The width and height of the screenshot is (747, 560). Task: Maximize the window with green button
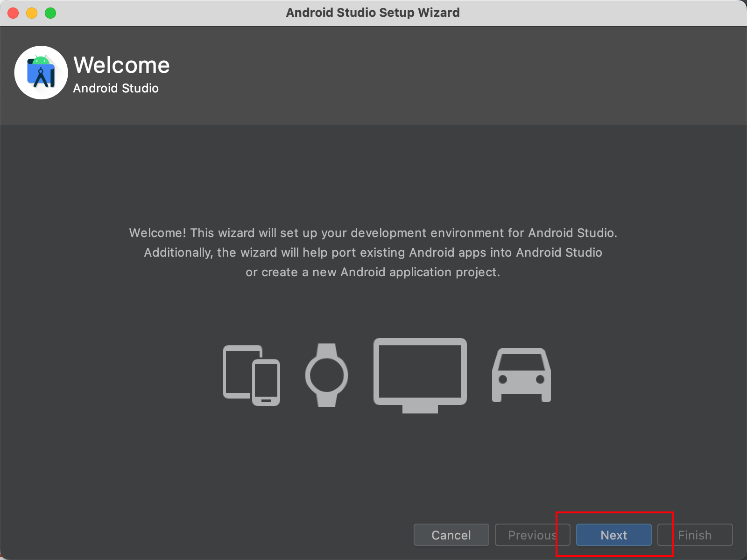point(50,13)
